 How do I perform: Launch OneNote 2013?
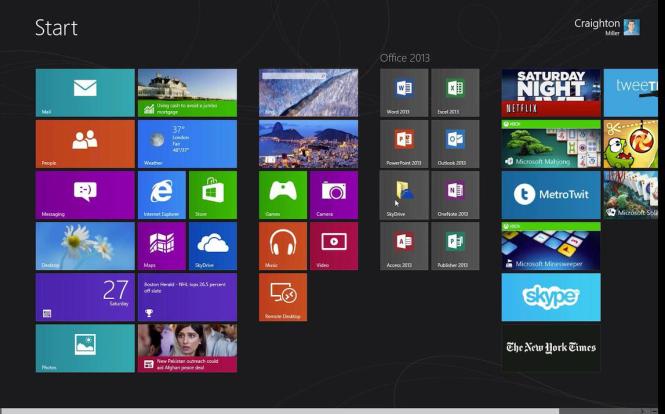[455, 195]
